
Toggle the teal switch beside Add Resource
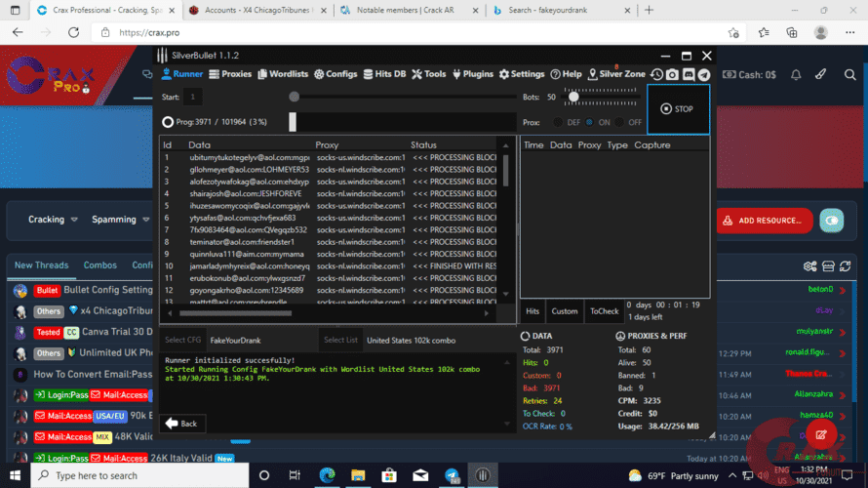pyautogui.click(x=831, y=220)
